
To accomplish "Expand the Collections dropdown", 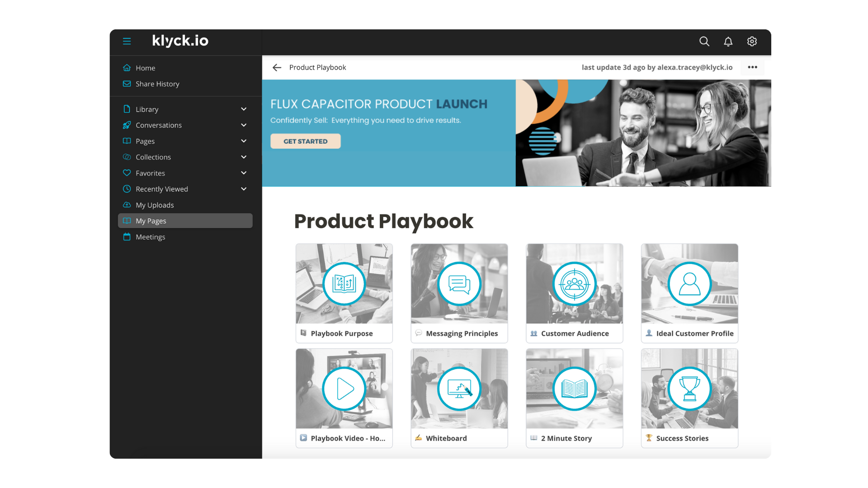I will click(x=243, y=157).
